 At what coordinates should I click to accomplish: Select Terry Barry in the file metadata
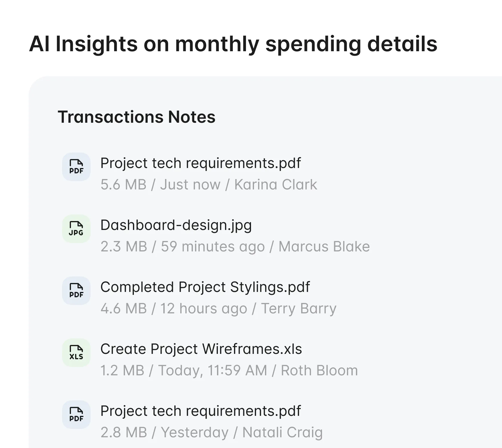298,308
